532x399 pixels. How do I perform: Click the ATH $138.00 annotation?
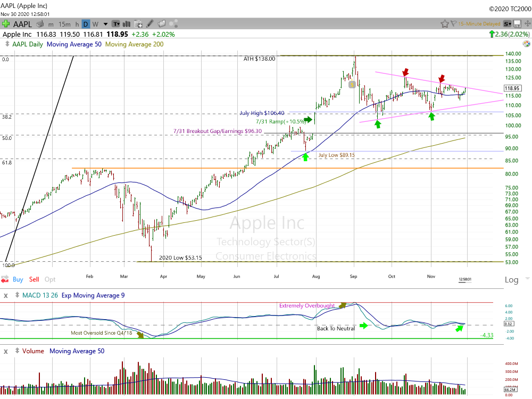point(259,59)
